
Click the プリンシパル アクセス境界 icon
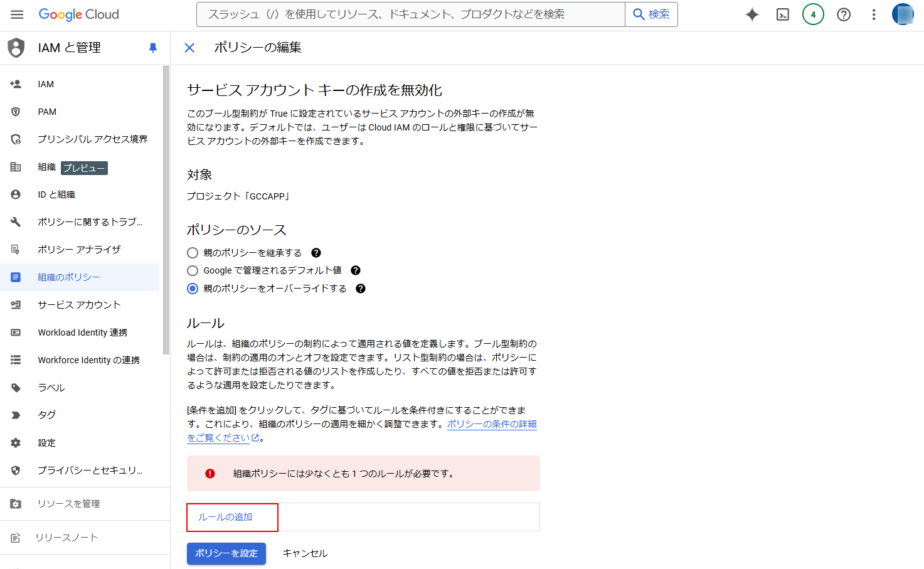pos(16,139)
